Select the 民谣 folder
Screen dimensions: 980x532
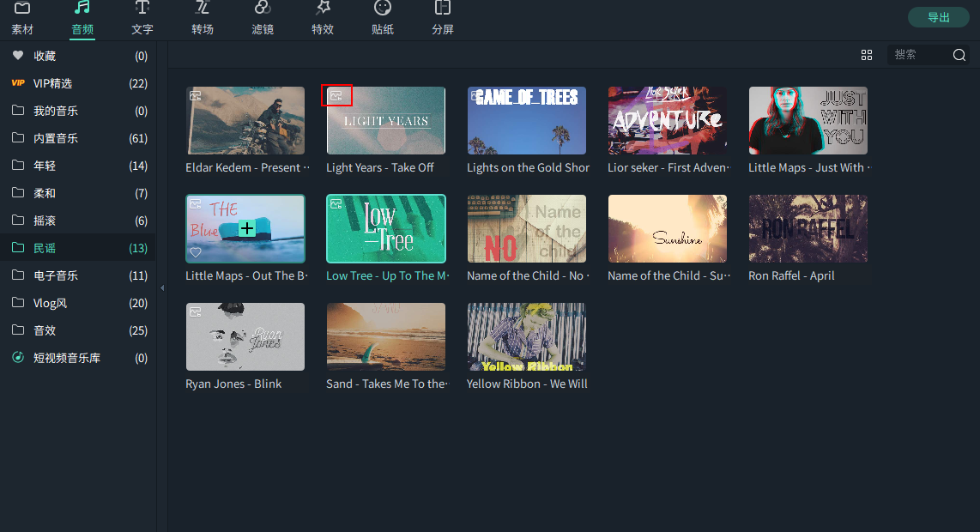[78, 248]
